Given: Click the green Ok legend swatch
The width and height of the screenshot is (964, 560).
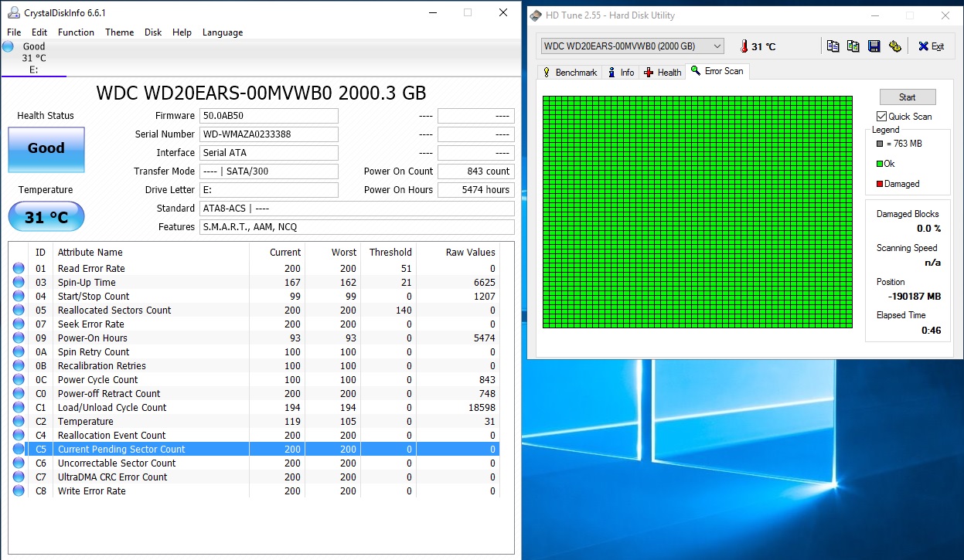Looking at the screenshot, I should click(x=880, y=164).
